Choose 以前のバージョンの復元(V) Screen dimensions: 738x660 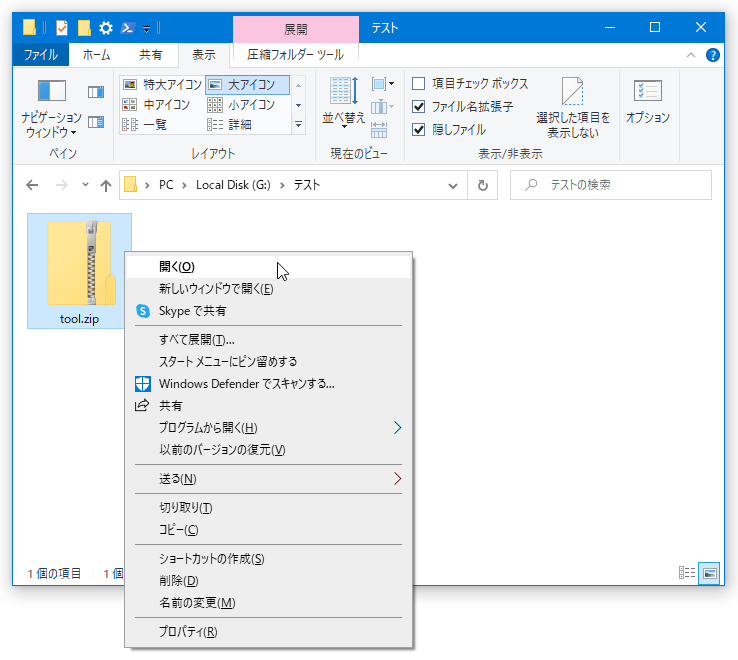tap(268, 450)
